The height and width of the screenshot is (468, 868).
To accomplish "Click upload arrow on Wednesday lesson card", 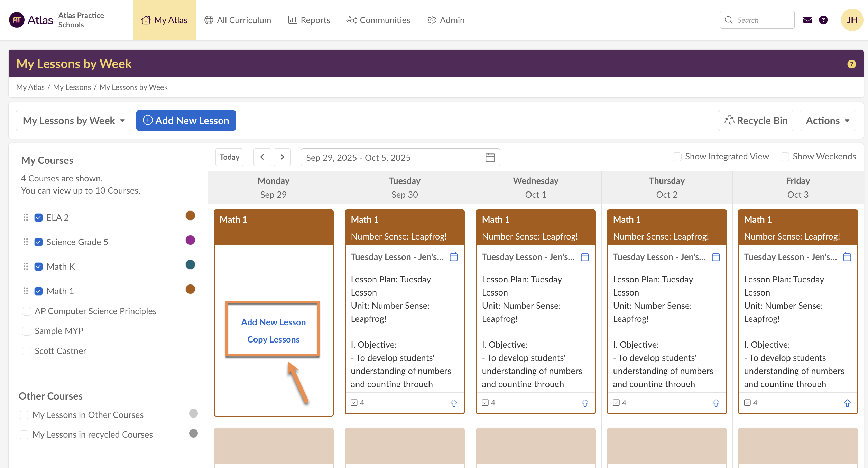I will click(x=585, y=403).
